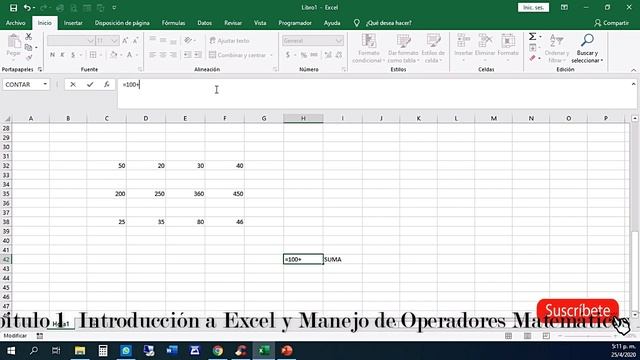This screenshot has width=640, height=360.
Task: Click the Copy icon in Portapapeles
Action: pyautogui.click(x=29, y=47)
